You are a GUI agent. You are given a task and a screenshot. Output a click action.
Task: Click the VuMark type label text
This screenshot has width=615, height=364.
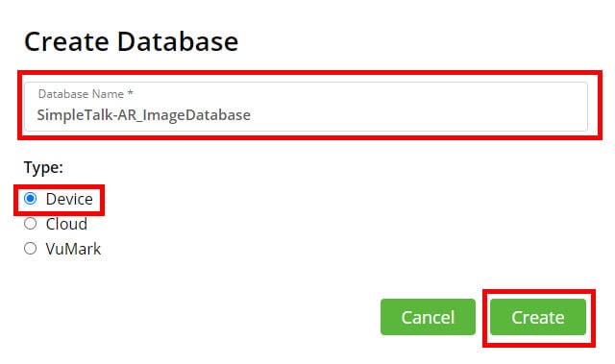click(73, 249)
